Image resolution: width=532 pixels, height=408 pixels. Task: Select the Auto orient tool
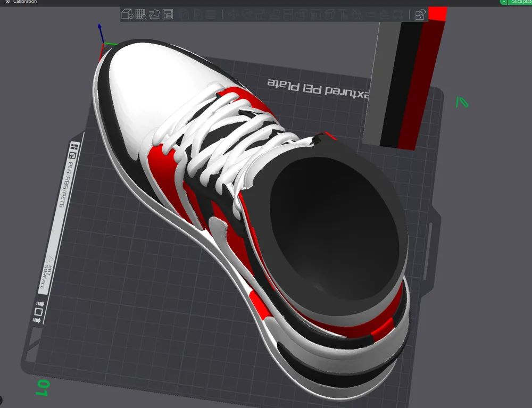[x=154, y=14]
